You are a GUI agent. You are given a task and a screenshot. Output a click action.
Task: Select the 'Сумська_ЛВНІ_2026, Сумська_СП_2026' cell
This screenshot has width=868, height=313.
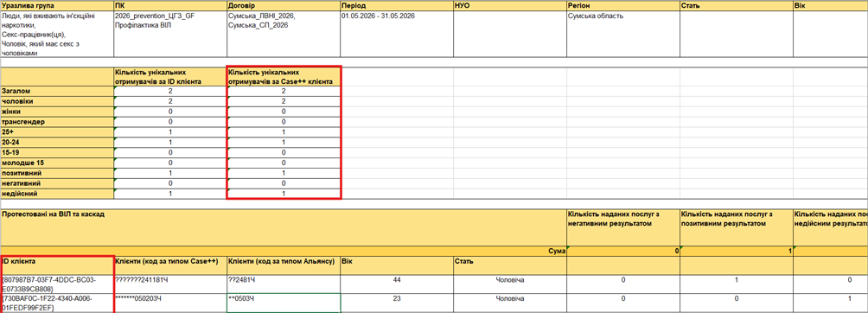[x=284, y=35]
